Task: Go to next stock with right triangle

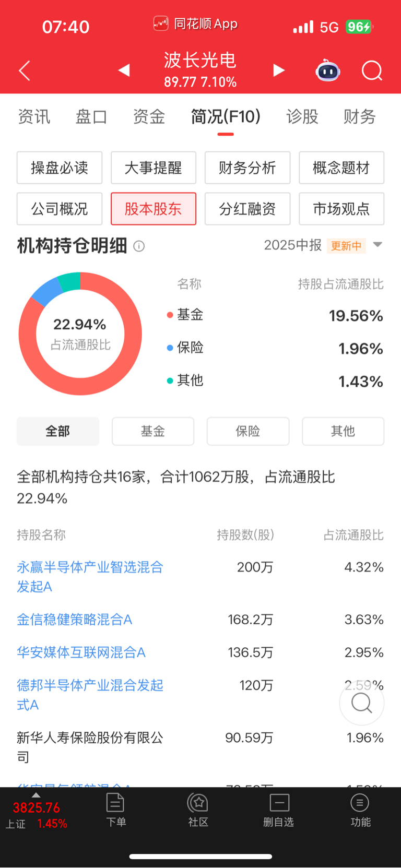Action: [x=279, y=70]
